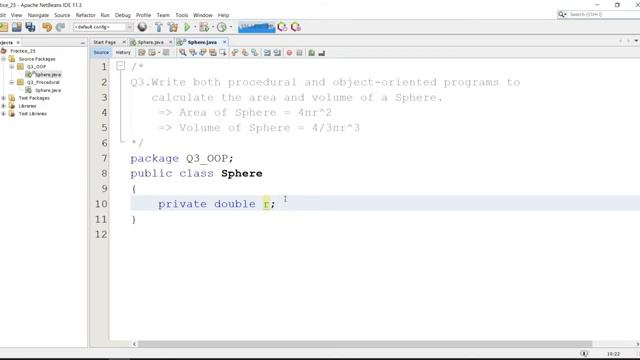This screenshot has width=640, height=360.
Task: Click the Shift Line Left editor icon
Action: tap(267, 53)
